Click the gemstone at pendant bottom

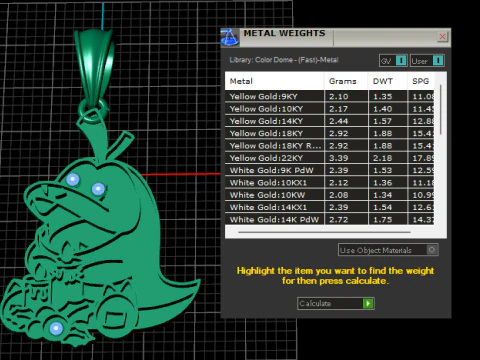(x=56, y=328)
